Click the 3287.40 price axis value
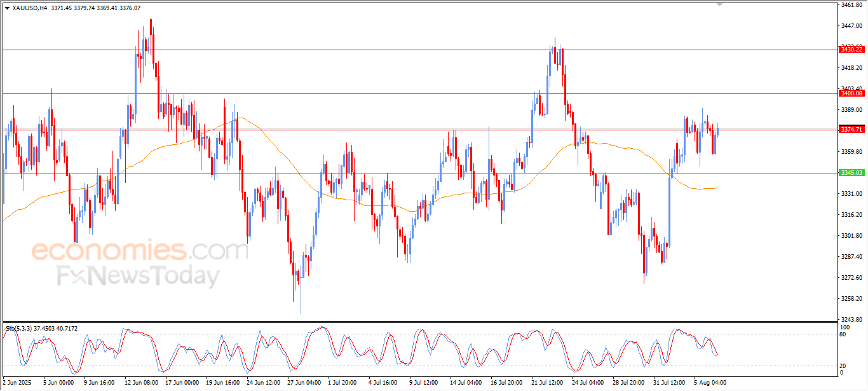The image size is (868, 391). [x=851, y=257]
